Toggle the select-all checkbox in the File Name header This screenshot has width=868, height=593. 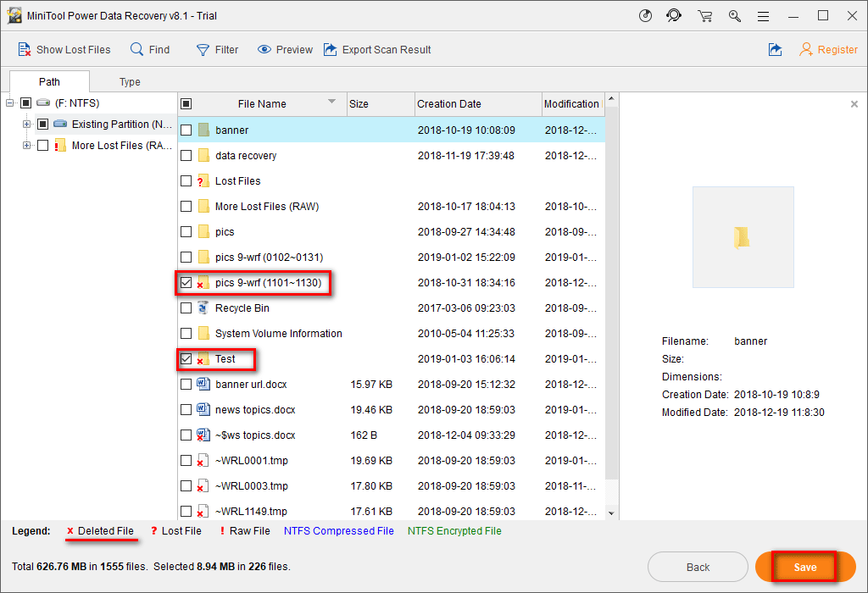186,104
